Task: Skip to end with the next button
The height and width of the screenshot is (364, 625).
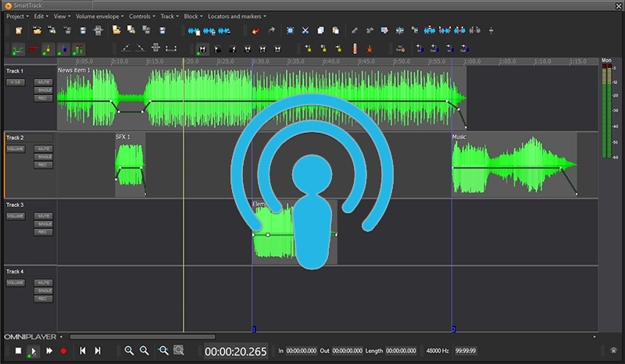Action: tap(97, 351)
